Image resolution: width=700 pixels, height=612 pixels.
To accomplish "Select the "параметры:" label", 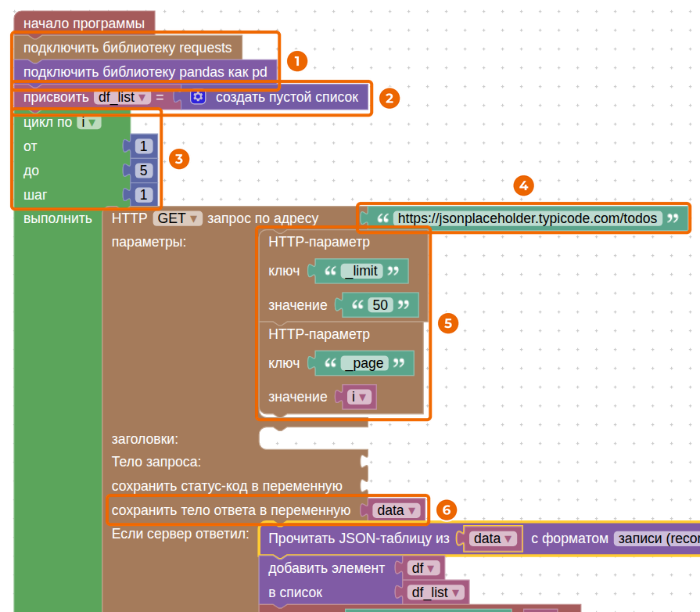I will 149,242.
